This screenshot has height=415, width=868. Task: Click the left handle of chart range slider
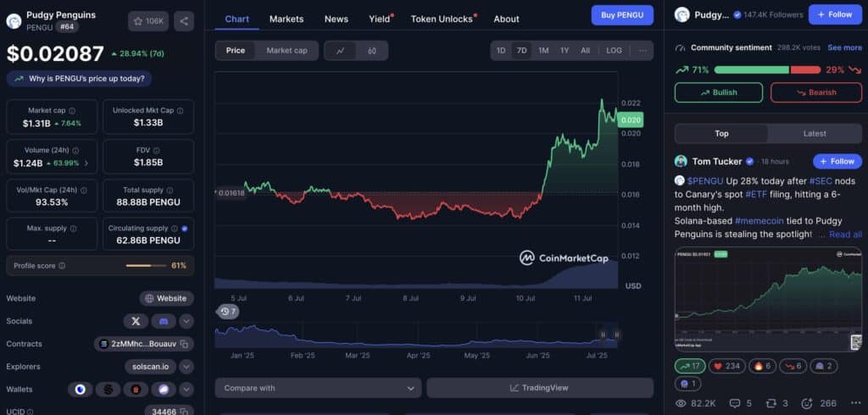(x=604, y=335)
